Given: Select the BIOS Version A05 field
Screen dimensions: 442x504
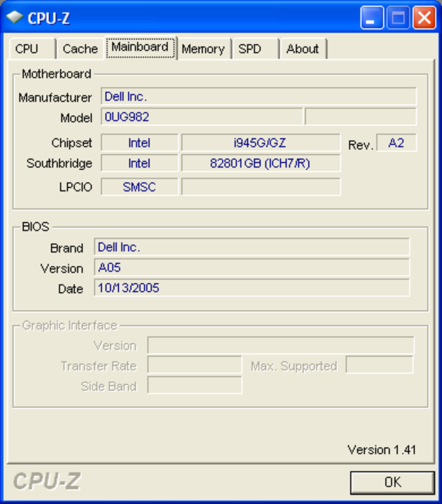Looking at the screenshot, I should pyautogui.click(x=252, y=267).
